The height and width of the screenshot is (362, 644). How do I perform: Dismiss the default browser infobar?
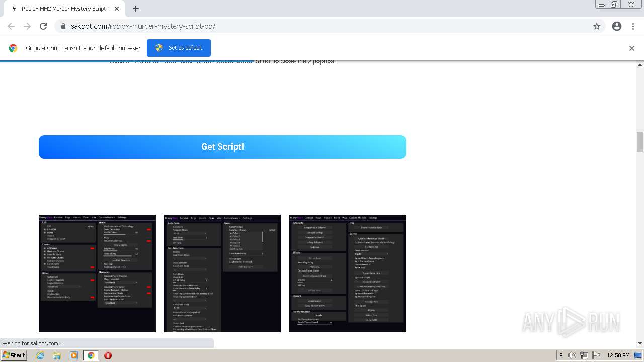632,48
